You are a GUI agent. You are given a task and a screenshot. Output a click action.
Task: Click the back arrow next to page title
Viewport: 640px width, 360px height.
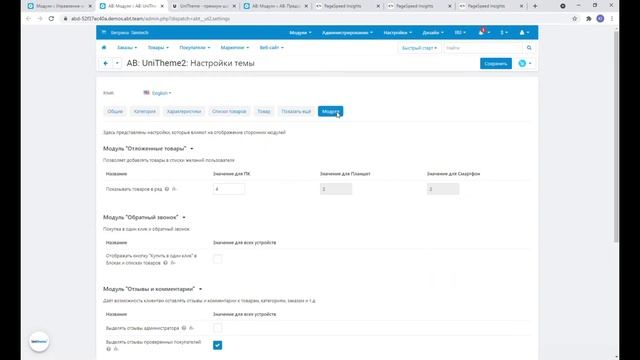(106, 63)
